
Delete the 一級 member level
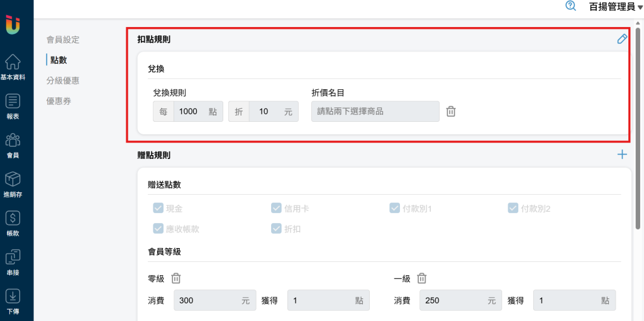(422, 278)
